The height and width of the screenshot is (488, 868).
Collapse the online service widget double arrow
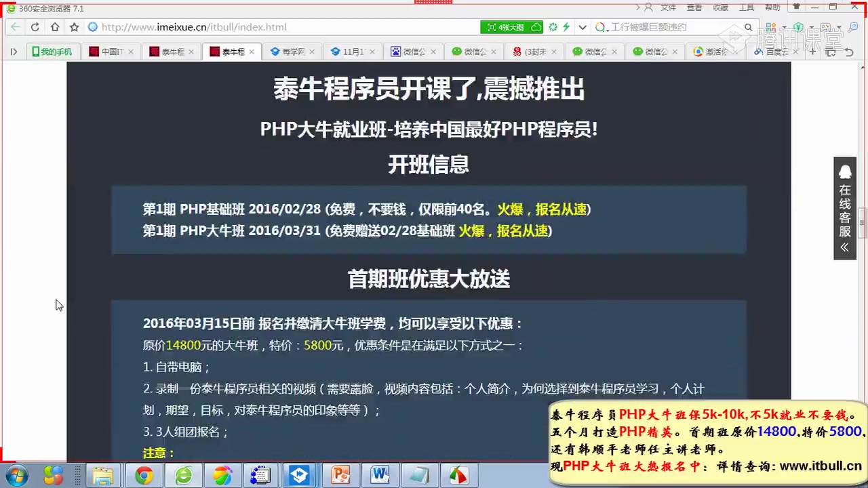pos(845,247)
